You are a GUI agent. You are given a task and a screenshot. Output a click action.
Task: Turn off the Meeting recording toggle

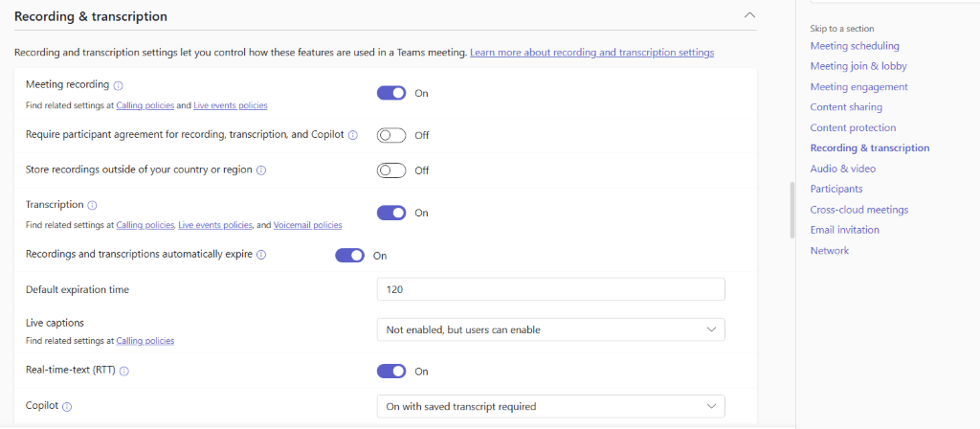coord(391,93)
